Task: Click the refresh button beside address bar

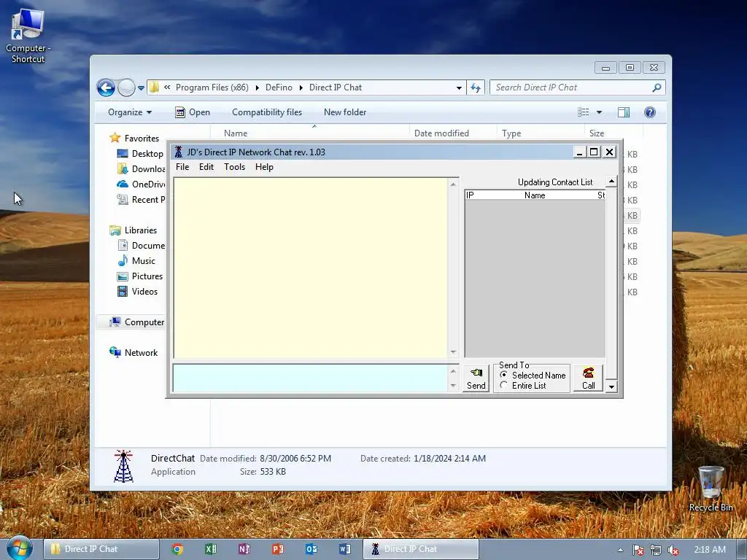Action: (476, 87)
